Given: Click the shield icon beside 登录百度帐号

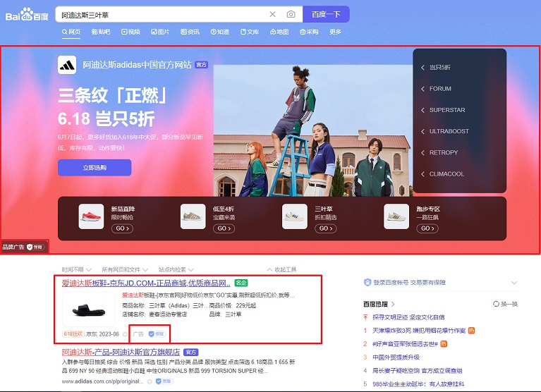Looking at the screenshot, I should click(367, 282).
